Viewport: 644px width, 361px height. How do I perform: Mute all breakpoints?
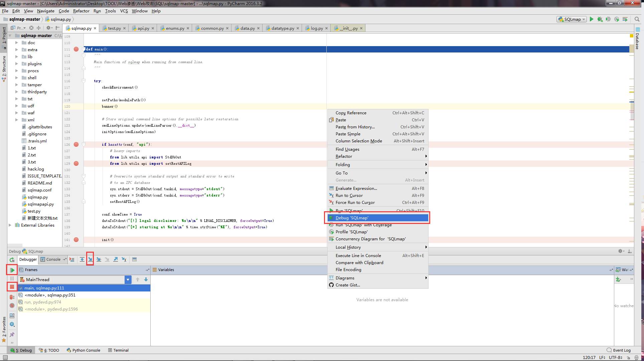pyautogui.click(x=12, y=306)
